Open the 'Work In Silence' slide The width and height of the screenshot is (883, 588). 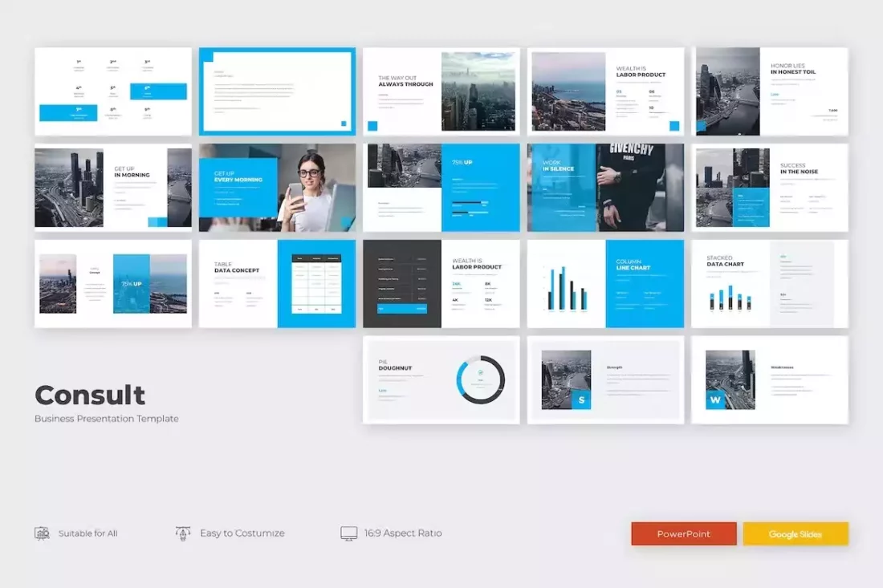point(606,187)
